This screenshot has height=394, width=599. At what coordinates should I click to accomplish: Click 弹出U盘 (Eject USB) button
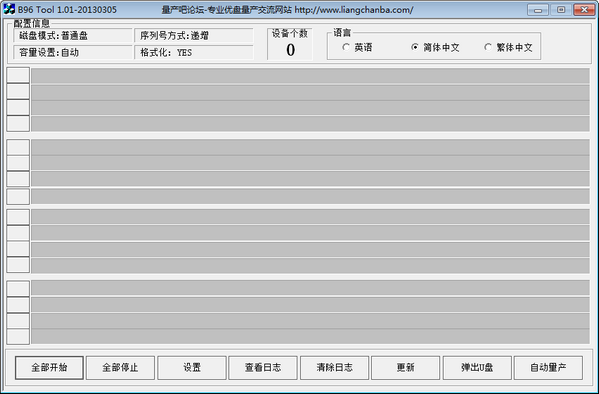pos(477,368)
